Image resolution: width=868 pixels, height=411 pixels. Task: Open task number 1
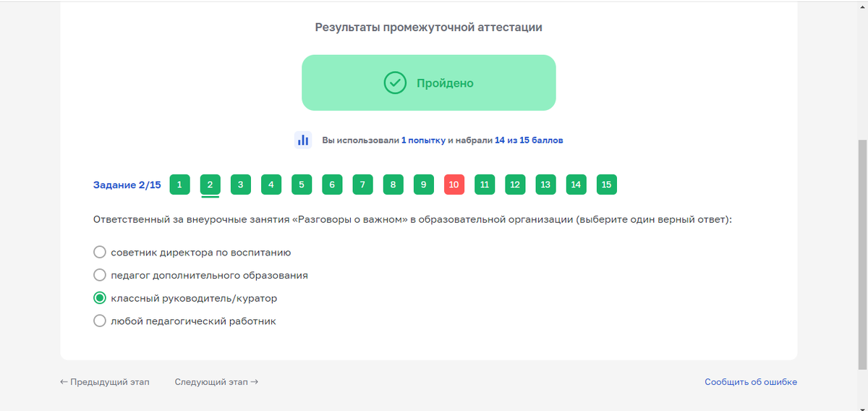[x=179, y=185]
